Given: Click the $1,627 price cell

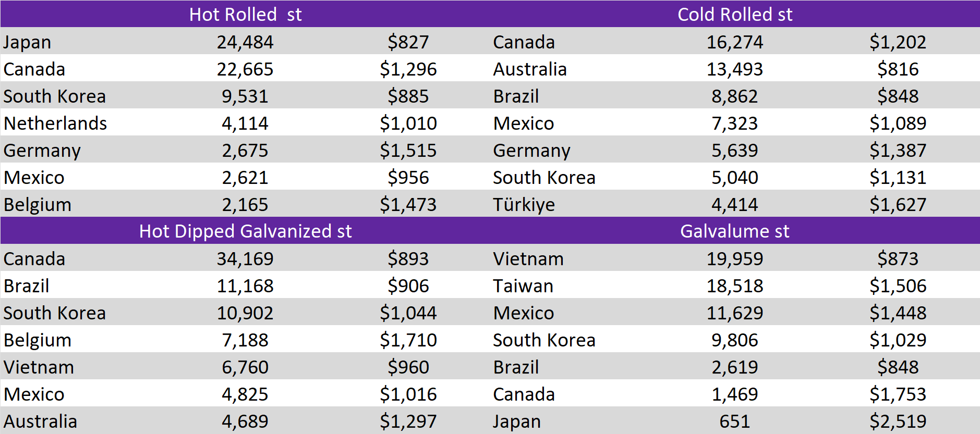Looking at the screenshot, I should pyautogui.click(x=898, y=205).
